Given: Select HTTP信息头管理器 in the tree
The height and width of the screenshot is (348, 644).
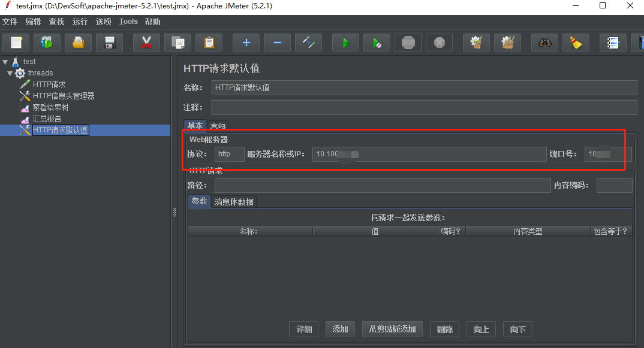Looking at the screenshot, I should click(x=63, y=96).
